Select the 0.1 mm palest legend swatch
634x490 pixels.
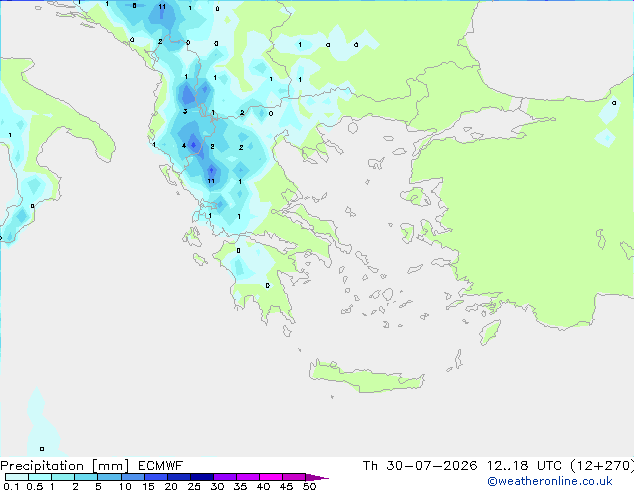(x=17, y=477)
